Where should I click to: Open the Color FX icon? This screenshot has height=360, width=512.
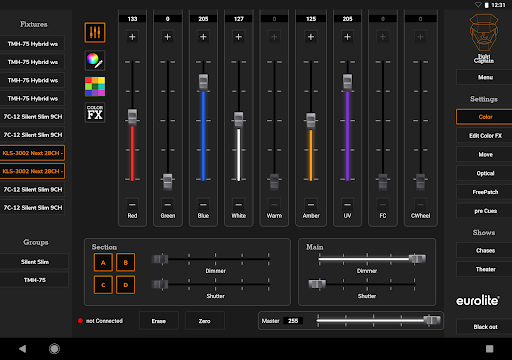[95, 113]
